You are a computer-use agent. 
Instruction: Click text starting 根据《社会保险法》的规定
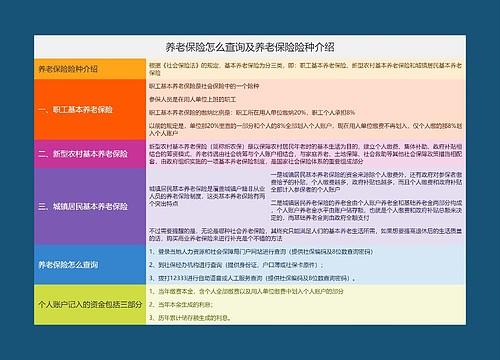pos(305,69)
